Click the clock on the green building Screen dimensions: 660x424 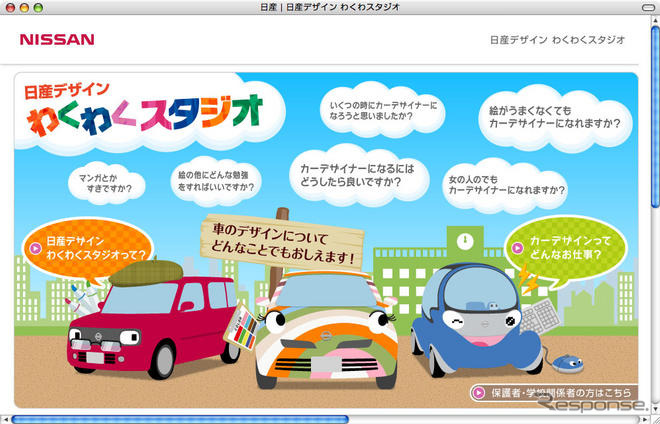(465, 241)
